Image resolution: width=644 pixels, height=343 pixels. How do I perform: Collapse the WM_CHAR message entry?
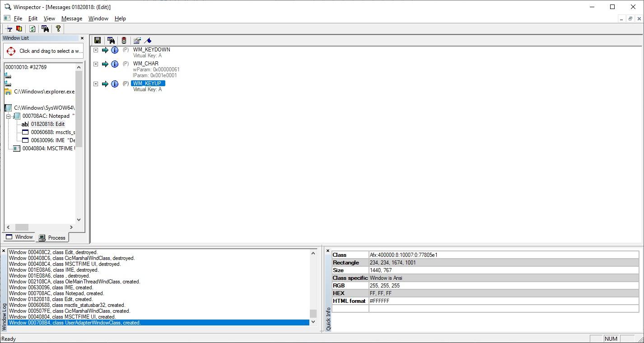click(96, 64)
